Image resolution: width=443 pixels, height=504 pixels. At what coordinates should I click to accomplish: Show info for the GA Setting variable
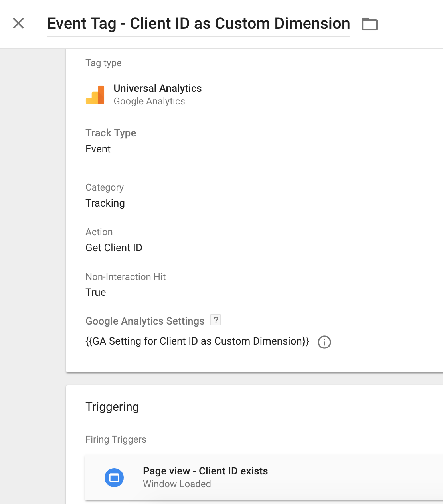point(324,342)
